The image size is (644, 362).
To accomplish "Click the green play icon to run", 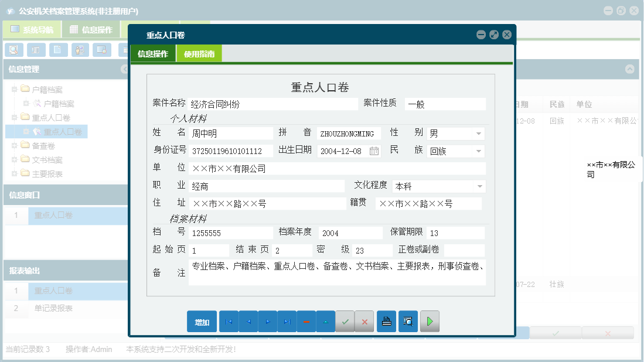I will click(430, 321).
